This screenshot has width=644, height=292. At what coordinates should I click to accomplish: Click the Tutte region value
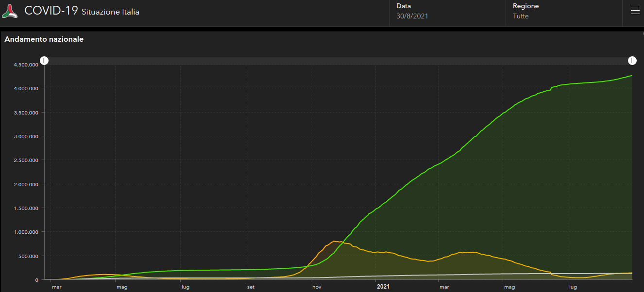point(521,16)
